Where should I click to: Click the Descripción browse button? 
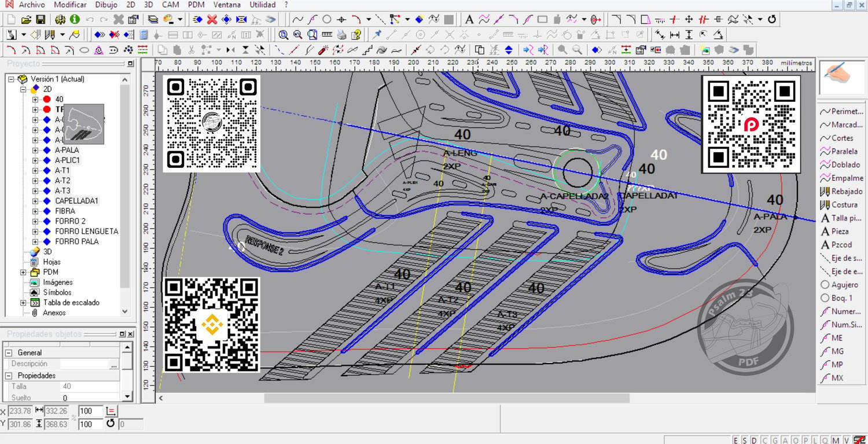[x=114, y=364]
